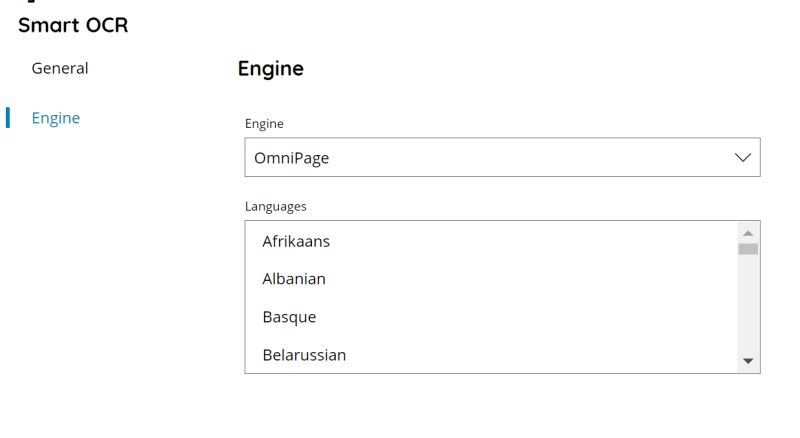Viewport: 800px width, 438px height.
Task: Click the small Engine field label
Action: [x=264, y=124]
